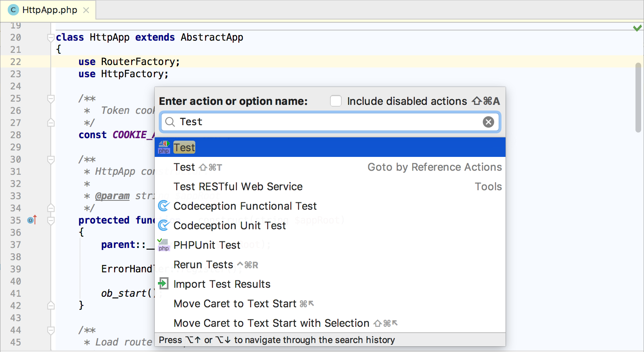Viewport: 644px width, 352px height.
Task: Click the action search input field
Action: click(x=331, y=122)
